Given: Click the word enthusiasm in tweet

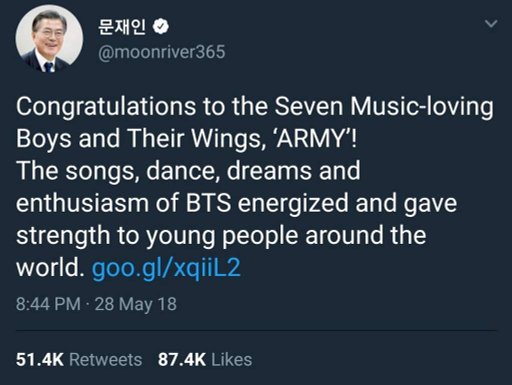Looking at the screenshot, I should [x=82, y=203].
